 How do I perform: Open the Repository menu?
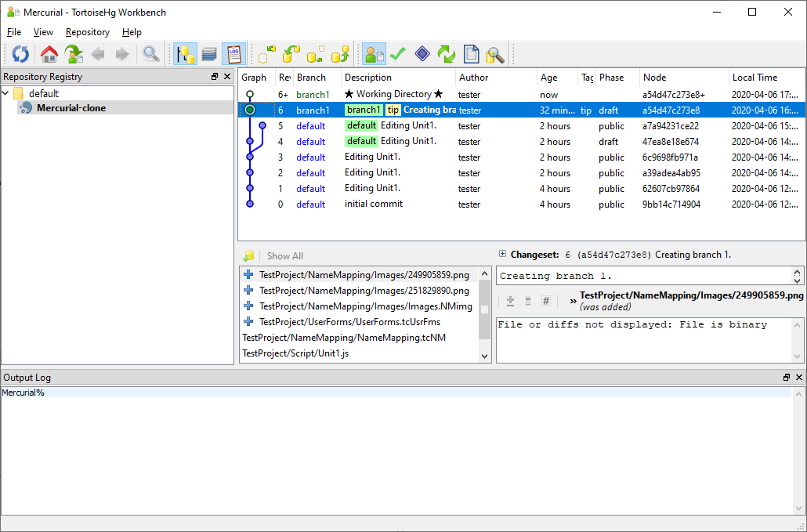click(87, 32)
